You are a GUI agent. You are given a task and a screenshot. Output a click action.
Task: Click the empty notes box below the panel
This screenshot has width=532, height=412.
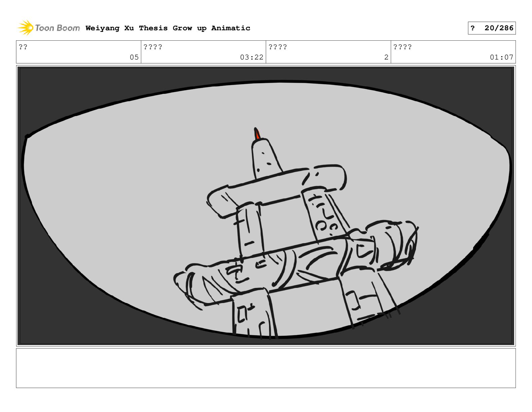coord(266,368)
